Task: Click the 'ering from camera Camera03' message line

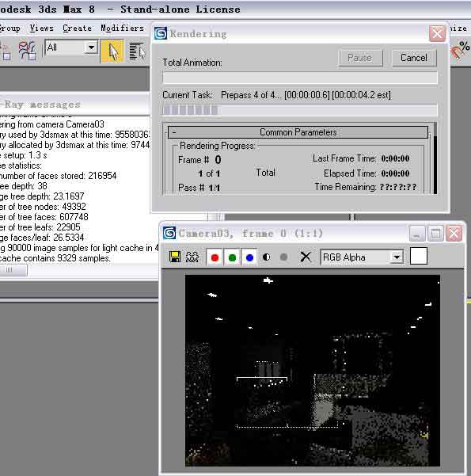Action: [52, 124]
